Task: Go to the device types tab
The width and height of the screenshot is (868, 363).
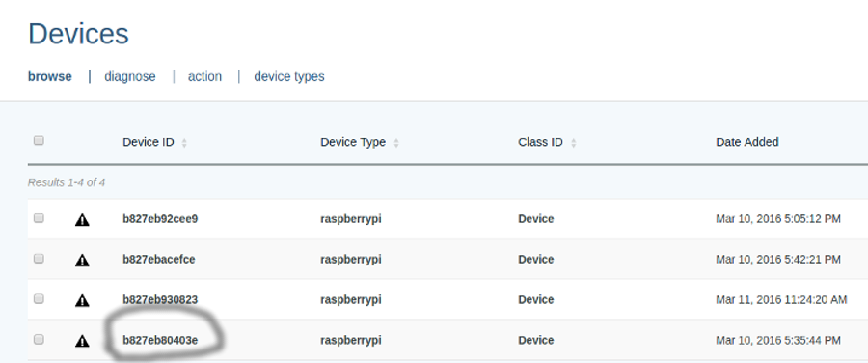Action: 289,76
